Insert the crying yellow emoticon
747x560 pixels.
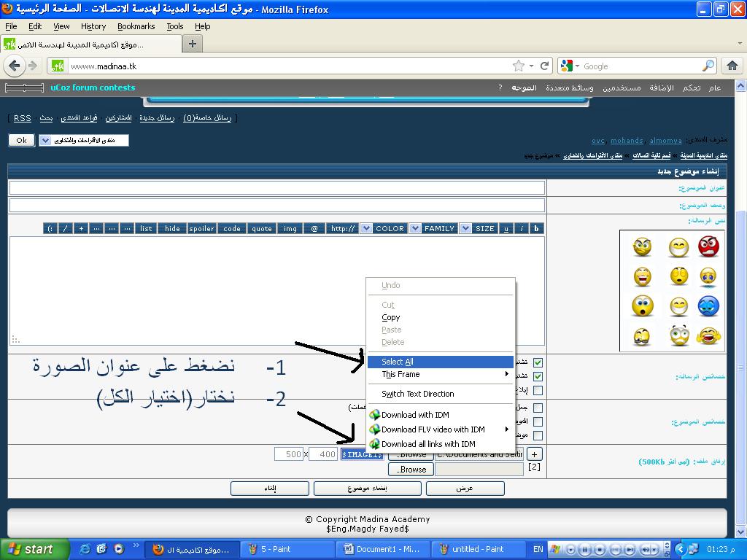point(708,276)
